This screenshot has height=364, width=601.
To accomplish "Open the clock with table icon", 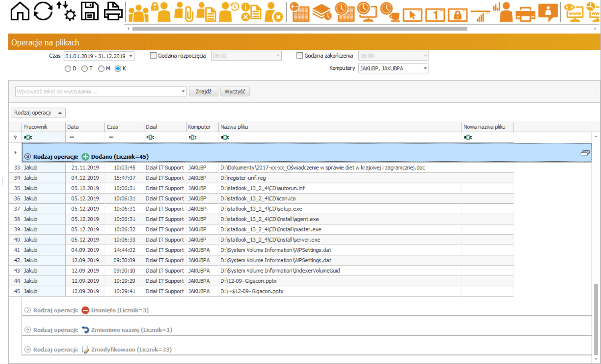I will click(345, 12).
